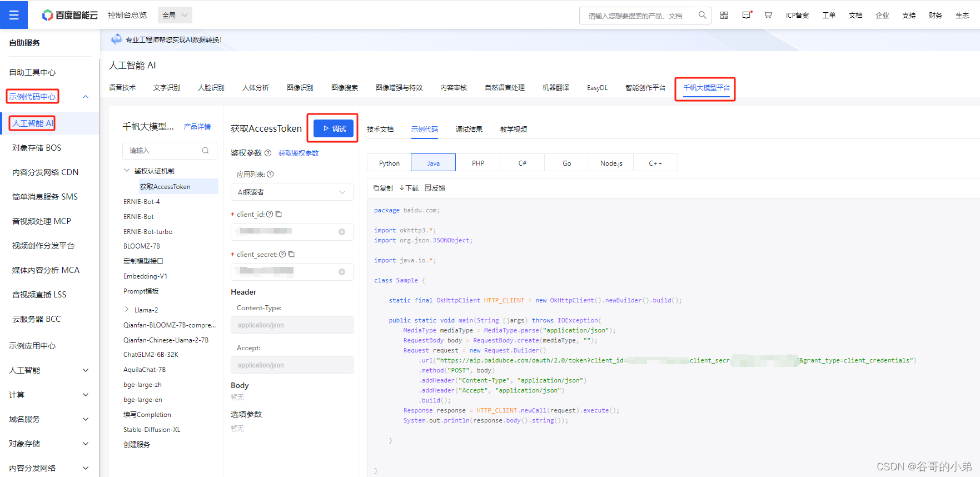Click the 调试 debug button
This screenshot has width=980, height=477.
[x=334, y=128]
